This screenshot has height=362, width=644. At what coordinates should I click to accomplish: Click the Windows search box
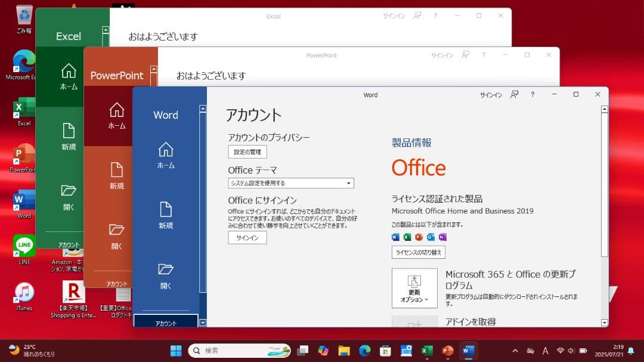coord(239,350)
